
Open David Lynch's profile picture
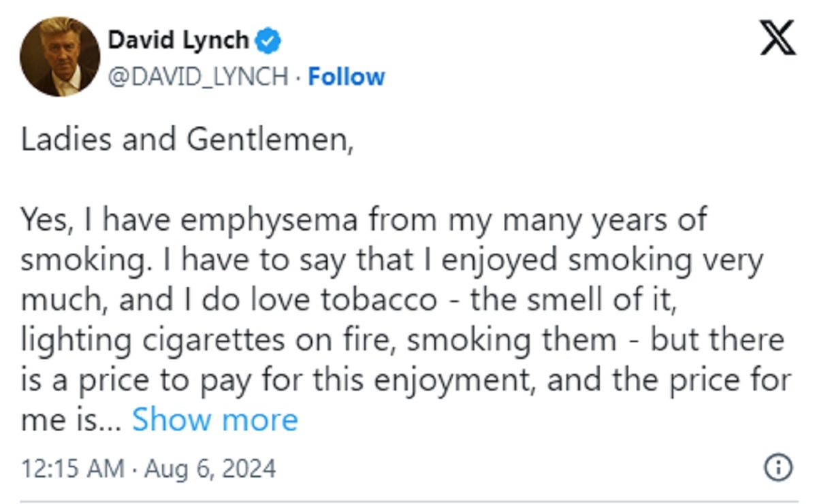pyautogui.click(x=59, y=57)
